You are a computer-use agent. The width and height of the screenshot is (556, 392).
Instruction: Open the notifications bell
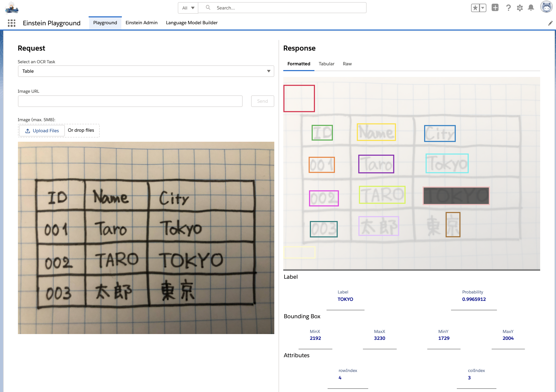[x=531, y=8]
